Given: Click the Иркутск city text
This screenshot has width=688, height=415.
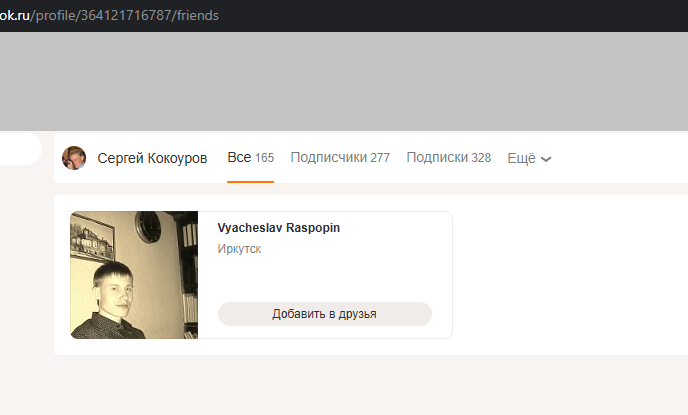Looking at the screenshot, I should click(x=239, y=249).
